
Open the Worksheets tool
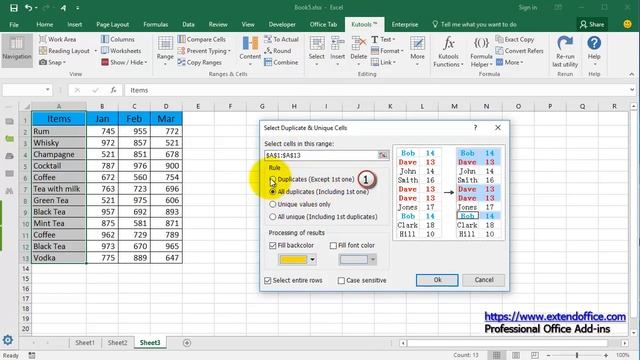coord(121,51)
